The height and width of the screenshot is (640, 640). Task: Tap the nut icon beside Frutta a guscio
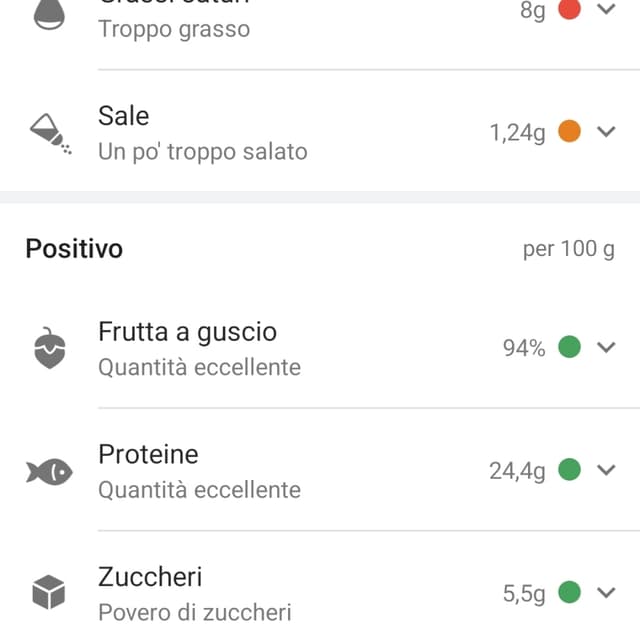tap(50, 348)
